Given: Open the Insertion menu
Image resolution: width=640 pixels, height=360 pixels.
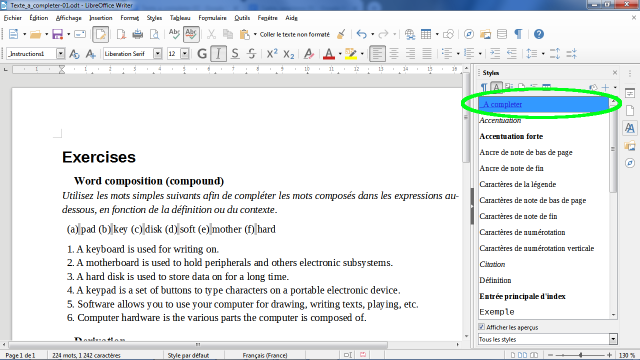Looking at the screenshot, I should (100, 18).
